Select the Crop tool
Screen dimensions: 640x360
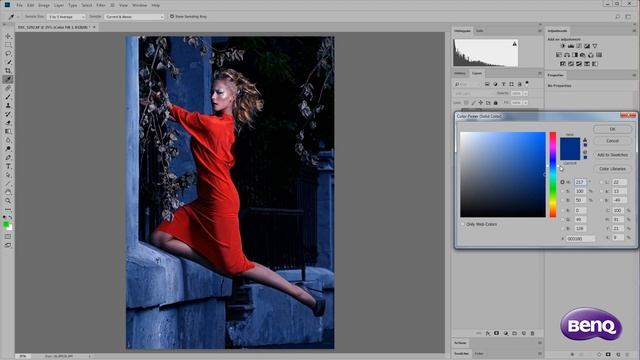point(8,71)
